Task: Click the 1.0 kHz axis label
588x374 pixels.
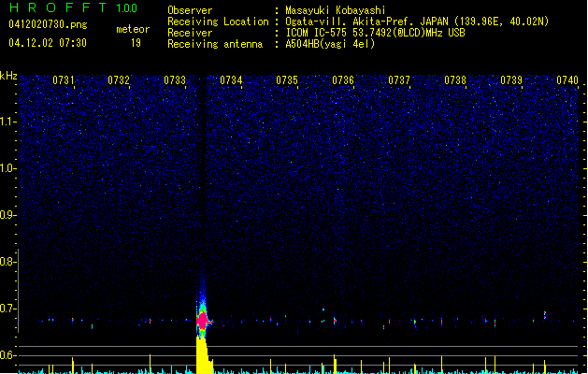Action: [x=8, y=168]
